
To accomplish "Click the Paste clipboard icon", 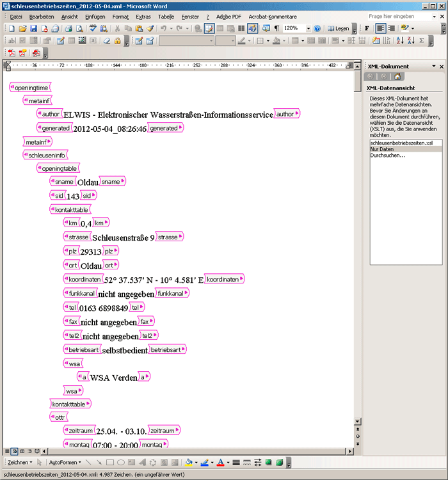I will tap(140, 28).
